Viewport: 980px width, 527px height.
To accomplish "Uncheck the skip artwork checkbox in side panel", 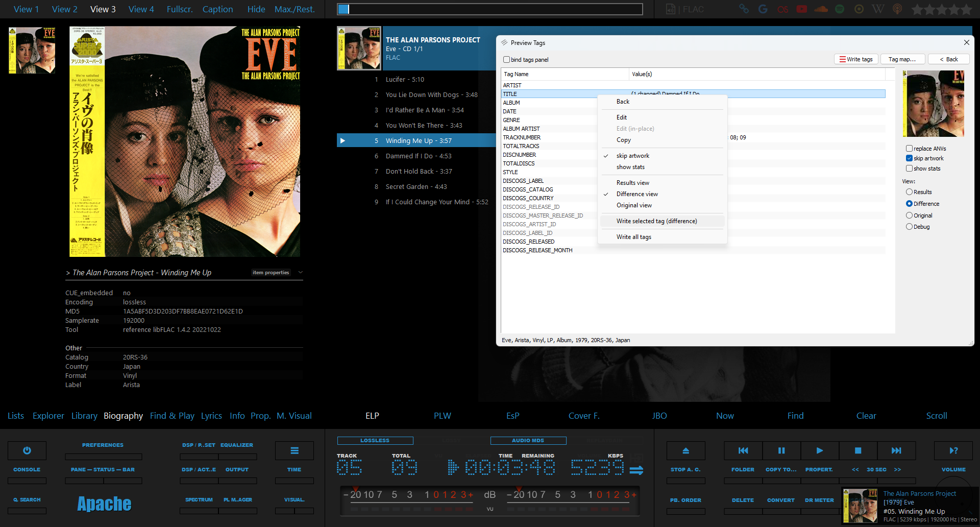I will tap(909, 158).
